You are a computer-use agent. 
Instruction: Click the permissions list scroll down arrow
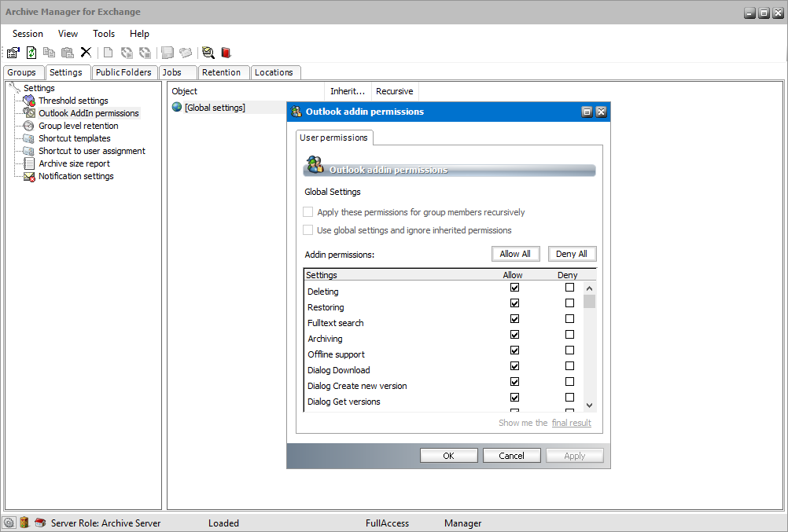(590, 405)
